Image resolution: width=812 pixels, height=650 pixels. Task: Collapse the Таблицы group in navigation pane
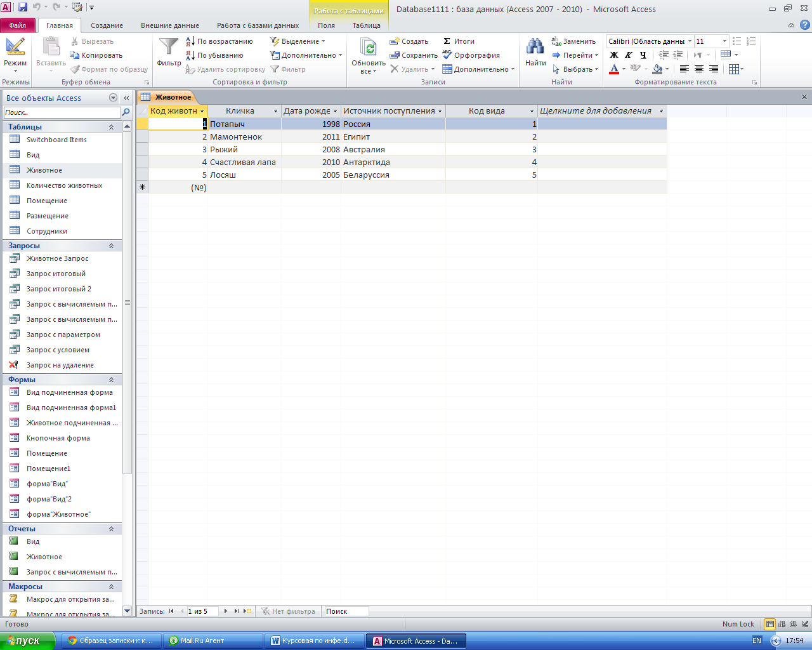point(111,127)
